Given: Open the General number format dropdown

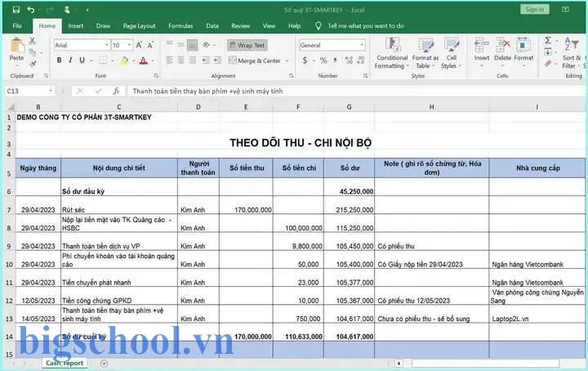Looking at the screenshot, I should 362,45.
